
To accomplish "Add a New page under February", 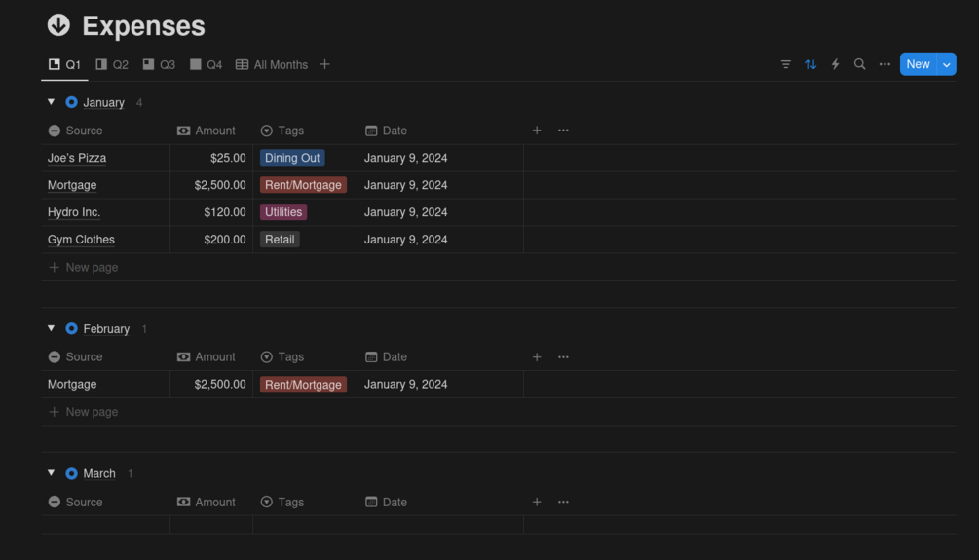I will [83, 412].
